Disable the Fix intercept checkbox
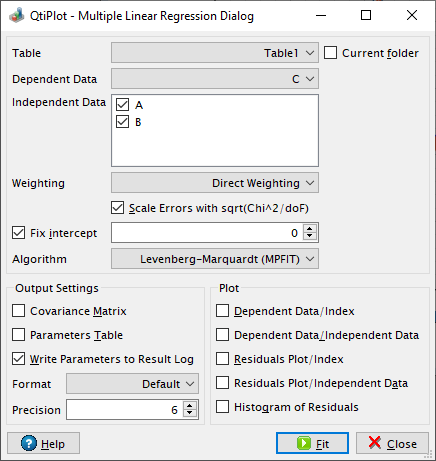Image resolution: width=436 pixels, height=461 pixels. [x=18, y=233]
